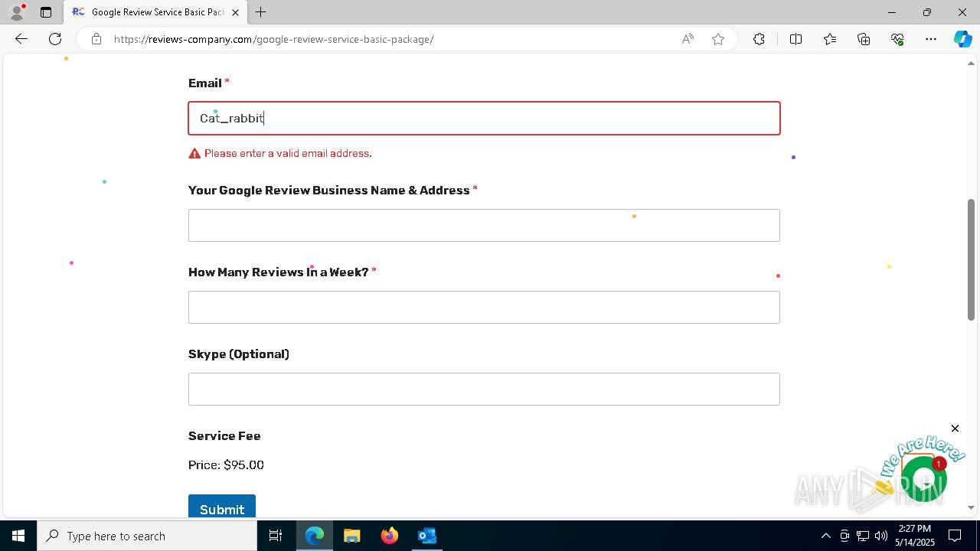Open Copilot sidebar

click(962, 39)
